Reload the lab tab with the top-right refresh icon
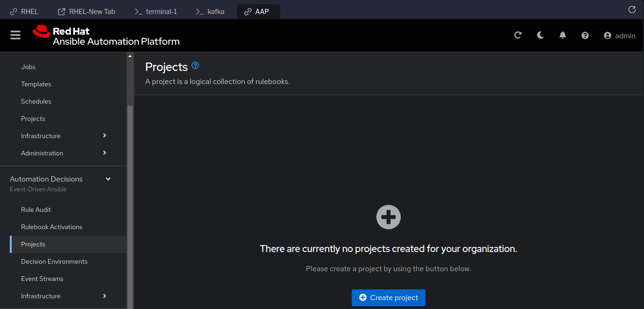The image size is (644, 309). [x=632, y=10]
